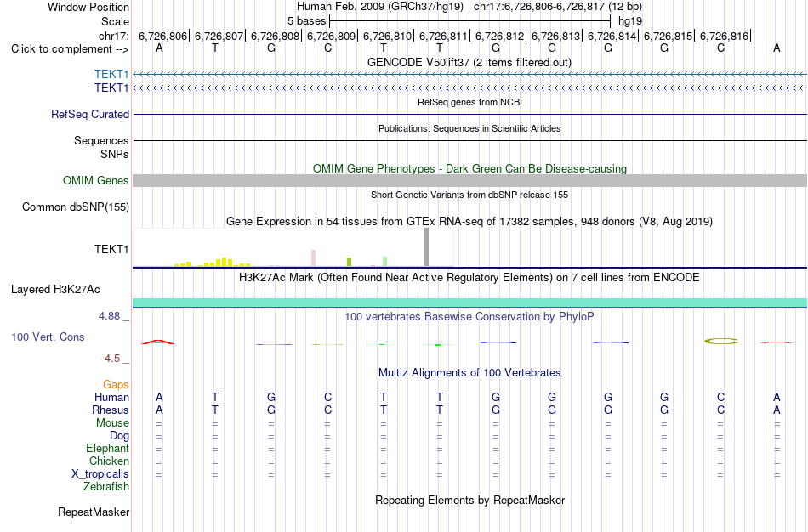Click the X_tropicalis species label
This screenshot has width=808, height=532.
click(100, 474)
